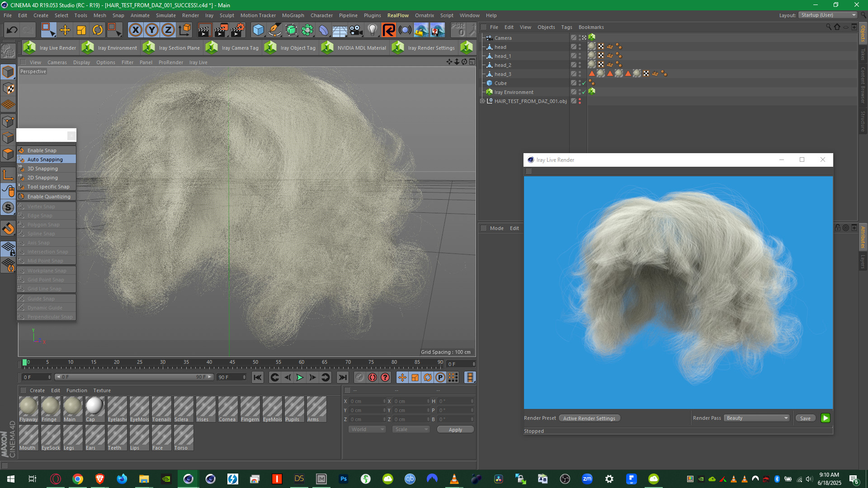Add a light object bulb icon
The image size is (868, 488).
(372, 30)
